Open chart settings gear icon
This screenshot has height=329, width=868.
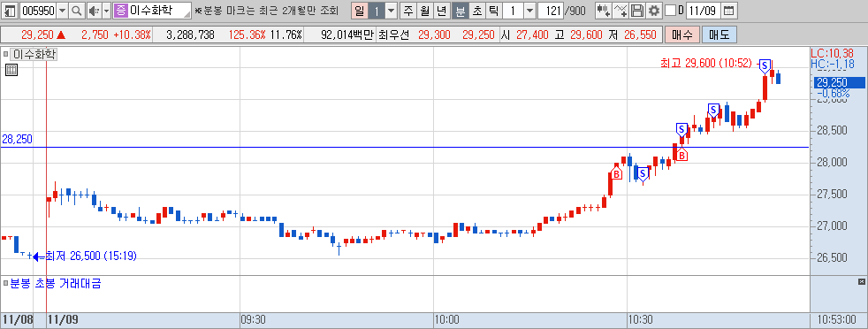tap(654, 11)
